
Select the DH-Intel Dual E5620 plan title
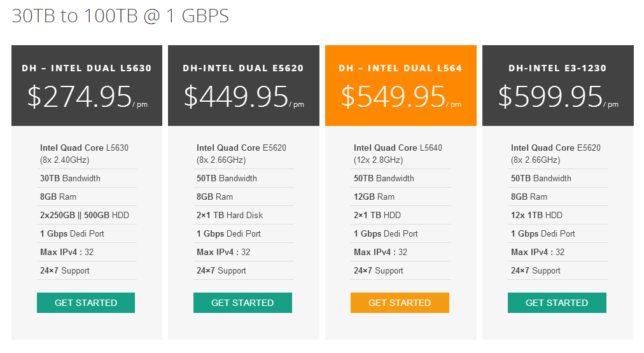tap(243, 68)
